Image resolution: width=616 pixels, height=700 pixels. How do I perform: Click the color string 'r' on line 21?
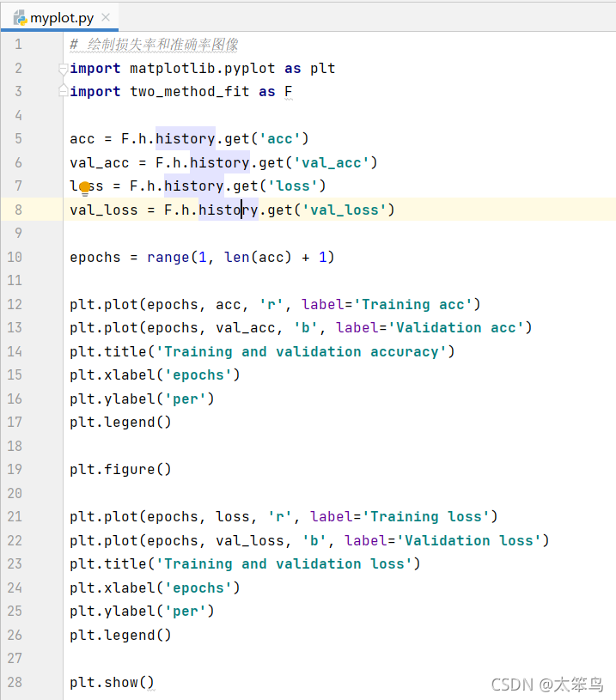click(279, 516)
